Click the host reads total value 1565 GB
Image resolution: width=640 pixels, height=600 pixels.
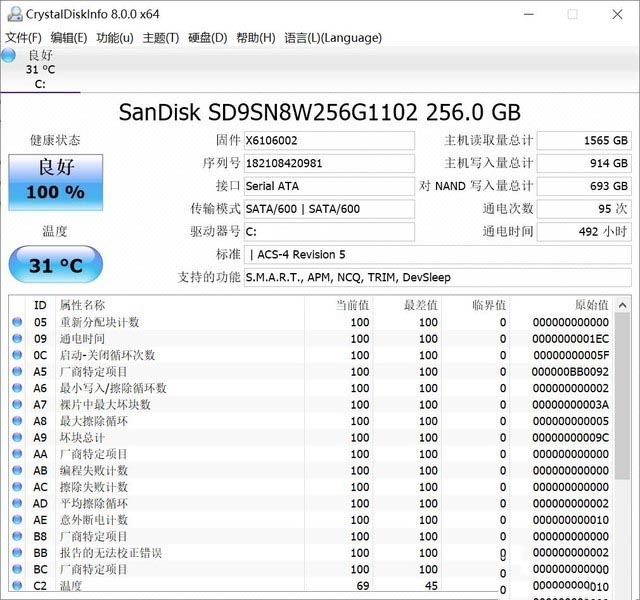pyautogui.click(x=584, y=141)
